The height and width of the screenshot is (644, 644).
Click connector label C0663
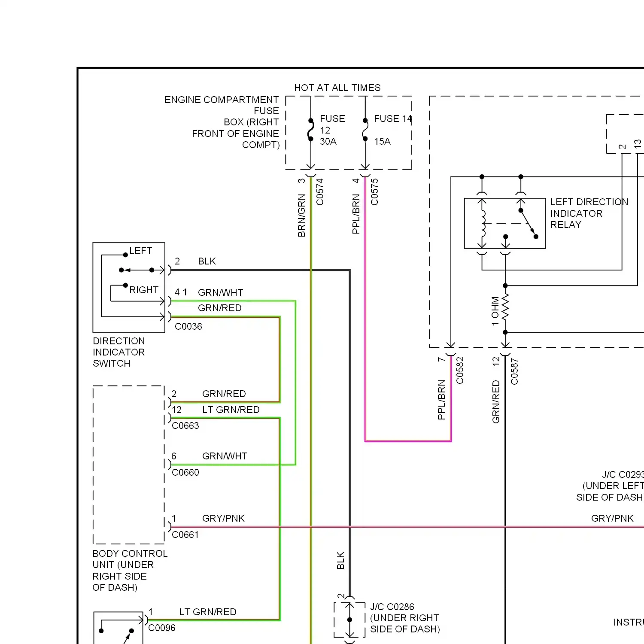pyautogui.click(x=185, y=425)
